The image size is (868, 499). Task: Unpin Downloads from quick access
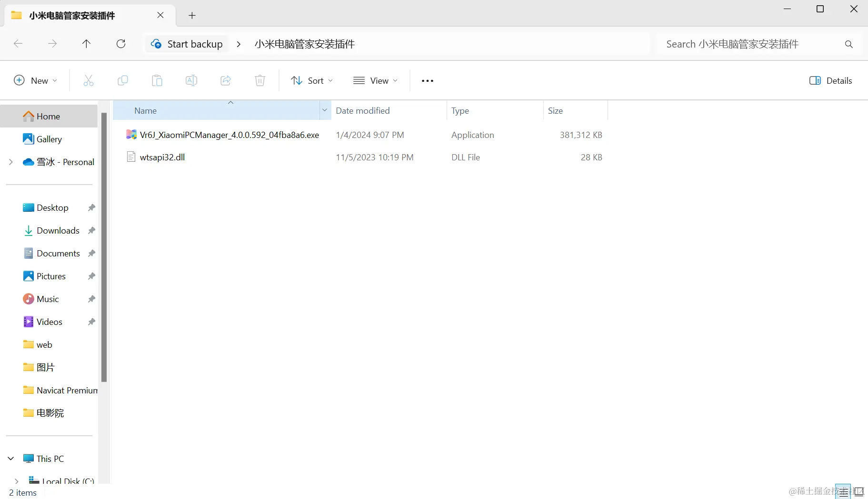click(x=91, y=231)
